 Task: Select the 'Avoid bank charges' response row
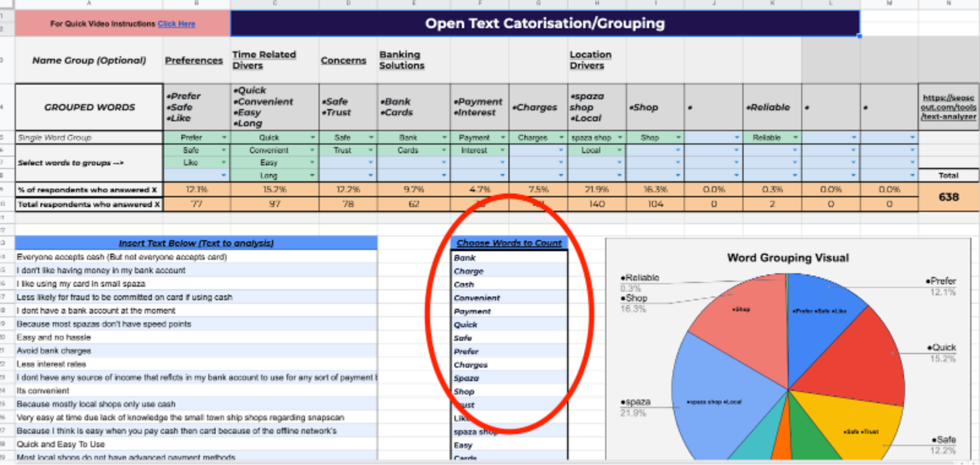pos(196,350)
